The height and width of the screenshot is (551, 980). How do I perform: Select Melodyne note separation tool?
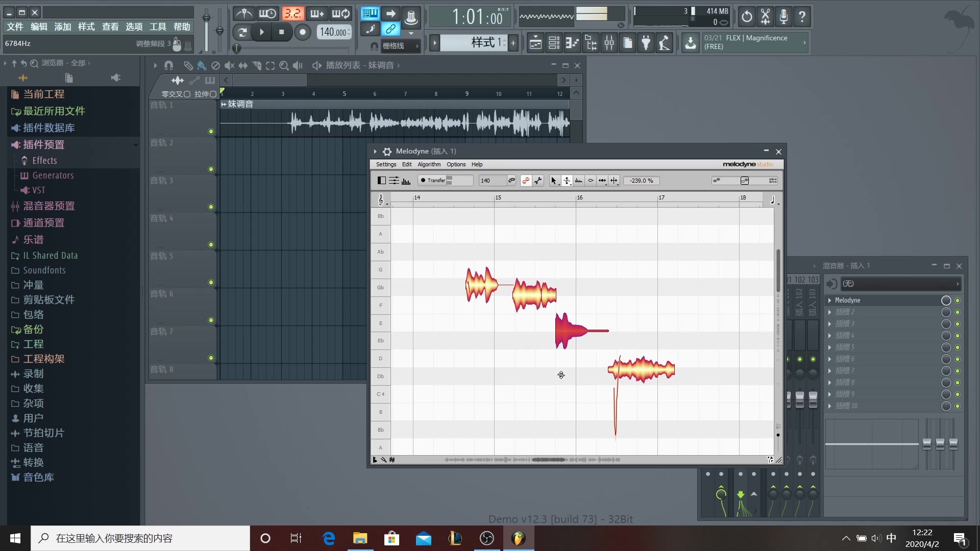(x=614, y=181)
